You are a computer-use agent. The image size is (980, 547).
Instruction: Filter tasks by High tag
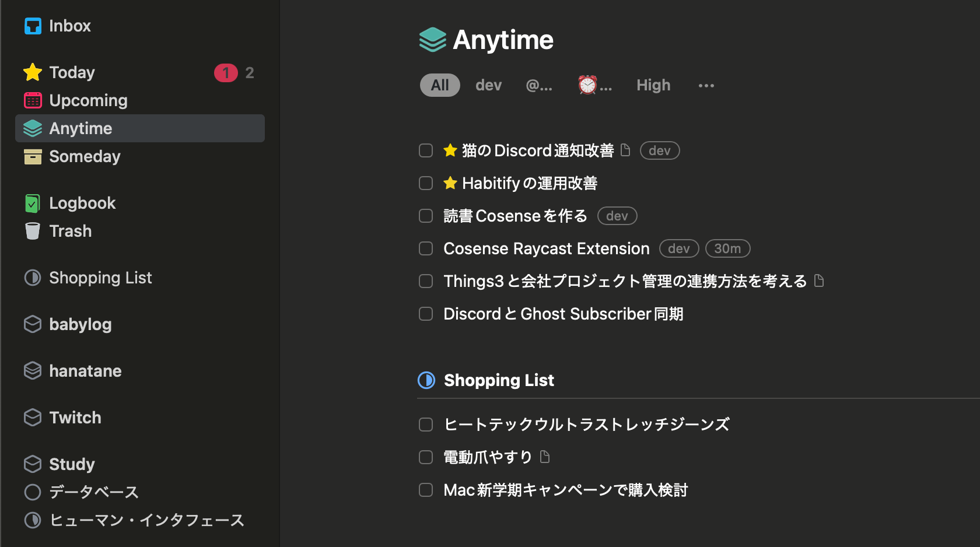(653, 86)
